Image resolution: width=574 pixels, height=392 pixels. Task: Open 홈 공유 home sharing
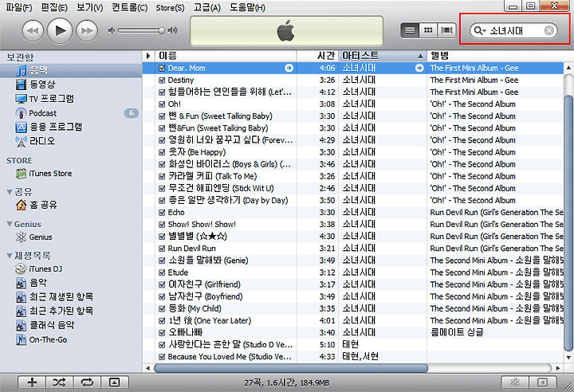pos(71,205)
